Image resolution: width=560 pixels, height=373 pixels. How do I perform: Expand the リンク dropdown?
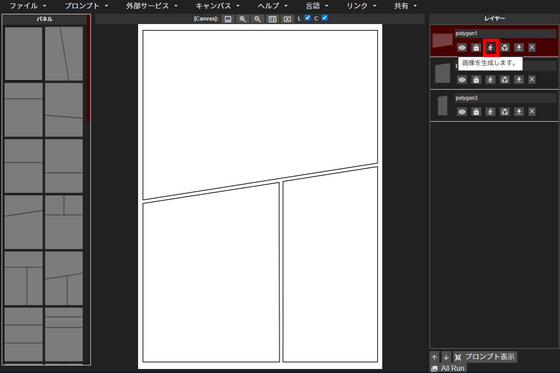click(361, 6)
